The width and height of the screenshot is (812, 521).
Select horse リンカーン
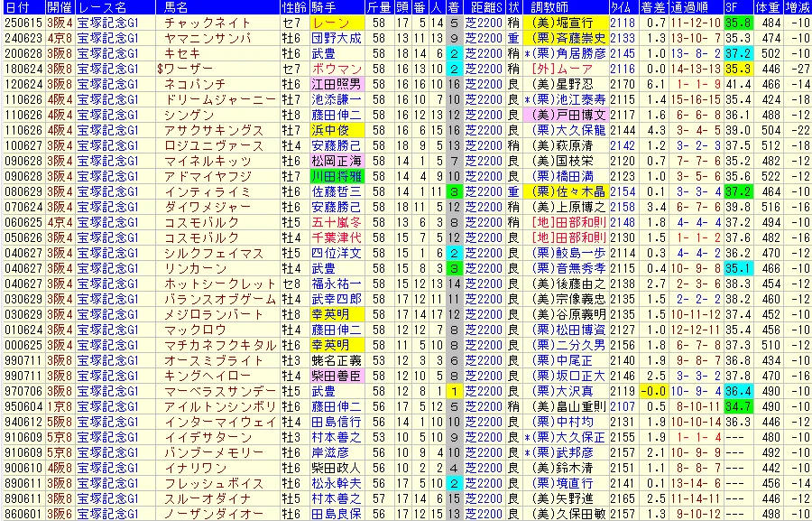pos(195,268)
